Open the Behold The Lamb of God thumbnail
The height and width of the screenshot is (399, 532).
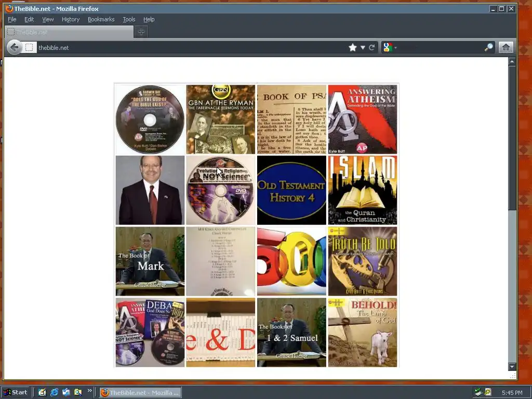(x=362, y=332)
